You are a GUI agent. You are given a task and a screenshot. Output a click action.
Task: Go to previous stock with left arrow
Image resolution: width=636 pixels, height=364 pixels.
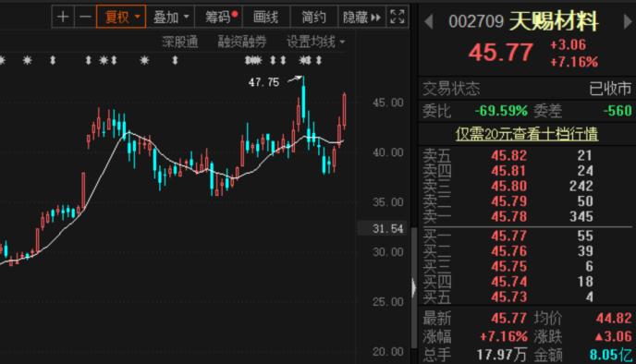[428, 21]
